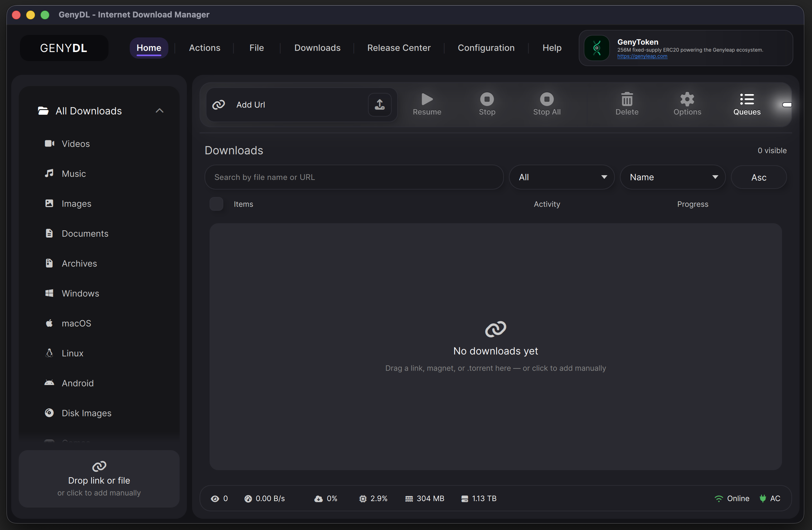
Task: Click the All Downloads folder icon
Action: point(43,111)
